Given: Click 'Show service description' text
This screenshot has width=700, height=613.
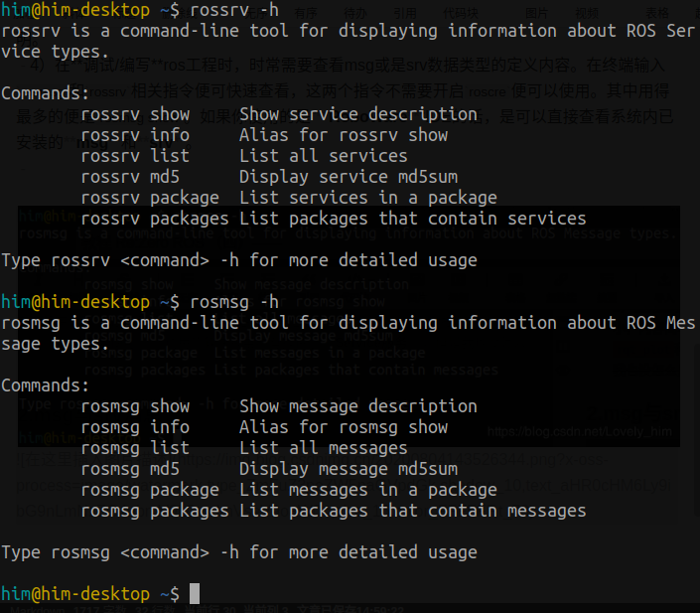Looking at the screenshot, I should [358, 114].
